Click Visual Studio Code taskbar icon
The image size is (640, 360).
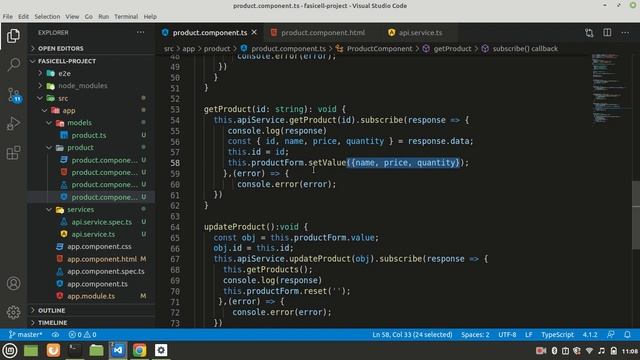tap(118, 350)
